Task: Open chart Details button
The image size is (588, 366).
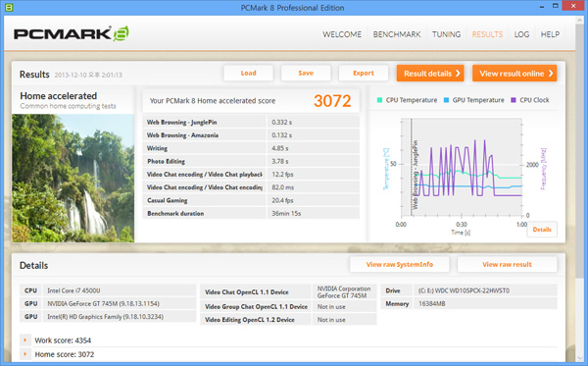Action: pos(542,230)
